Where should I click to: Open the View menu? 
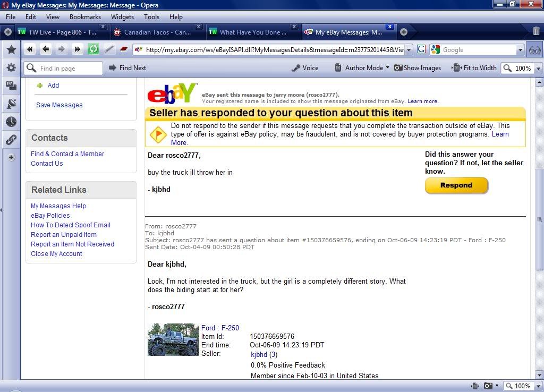pyautogui.click(x=53, y=16)
